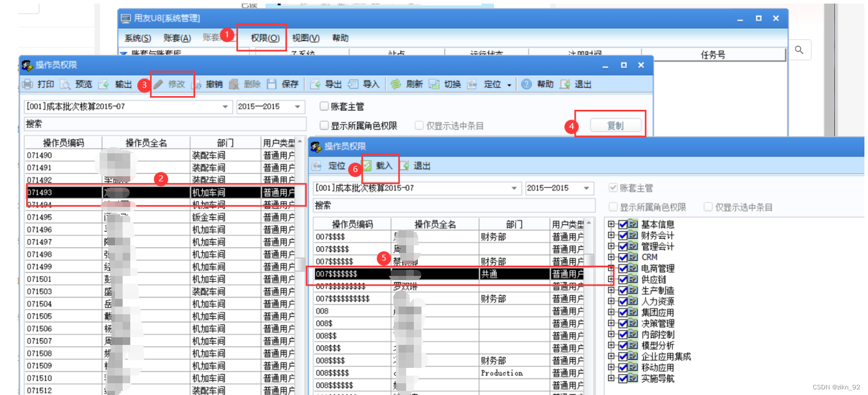This screenshot has width=868, height=395.
Task: Expand the 企业应用集成 tree node
Action: pos(611,356)
